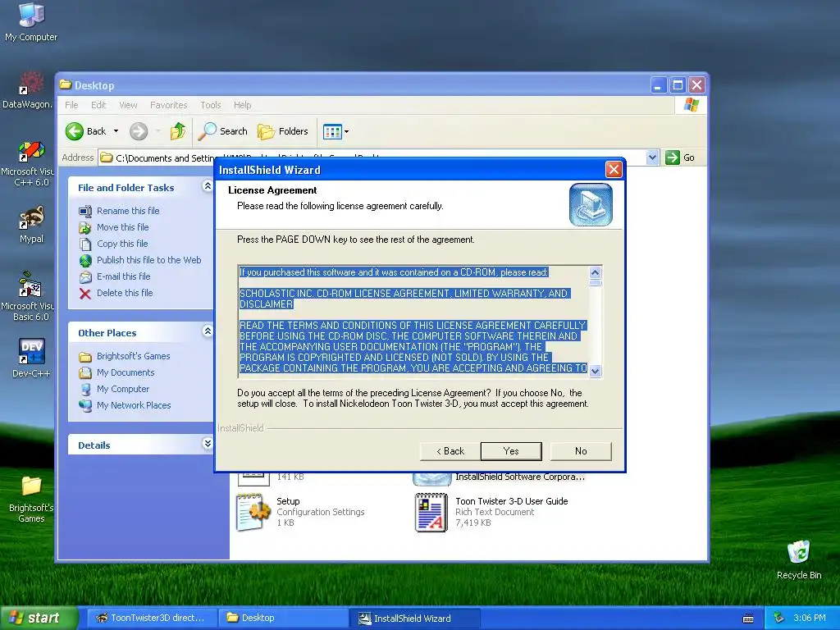This screenshot has height=630, width=840.
Task: Open the Start menu
Action: pos(39,618)
